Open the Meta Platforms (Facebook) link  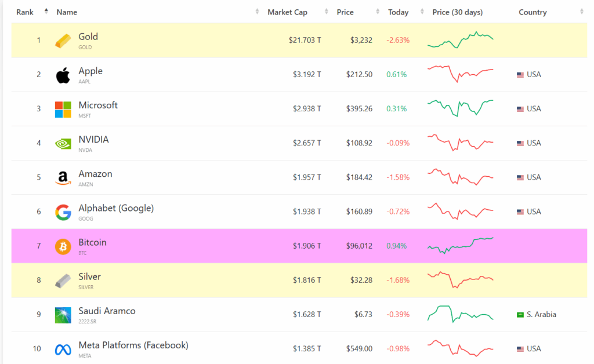coord(133,345)
